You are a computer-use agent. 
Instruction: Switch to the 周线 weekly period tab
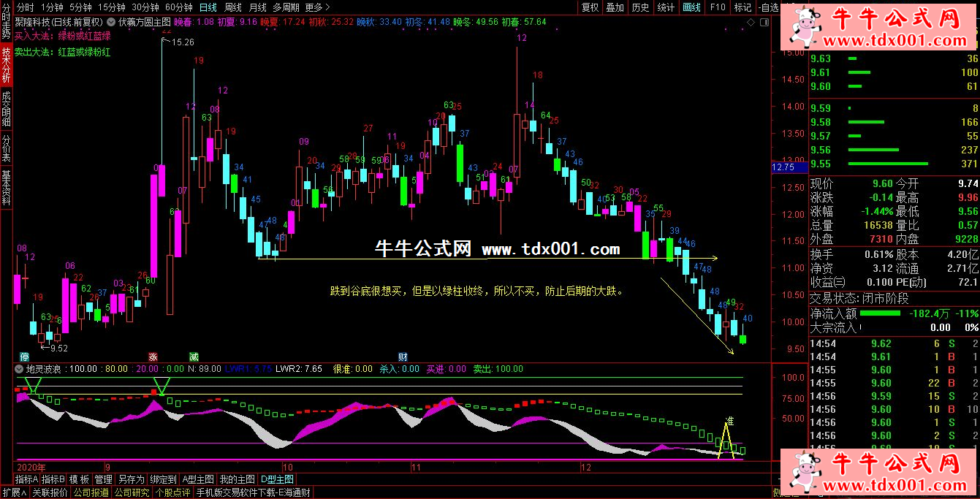click(233, 7)
